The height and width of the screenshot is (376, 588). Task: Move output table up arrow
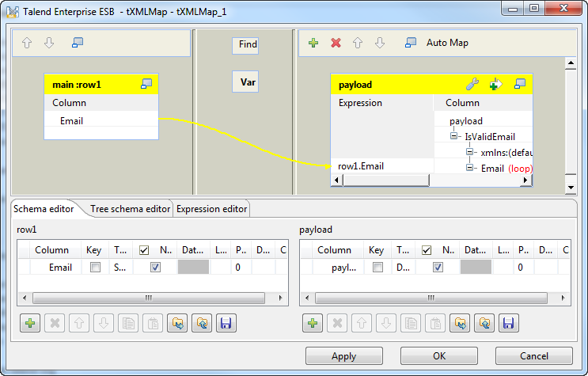click(x=358, y=43)
